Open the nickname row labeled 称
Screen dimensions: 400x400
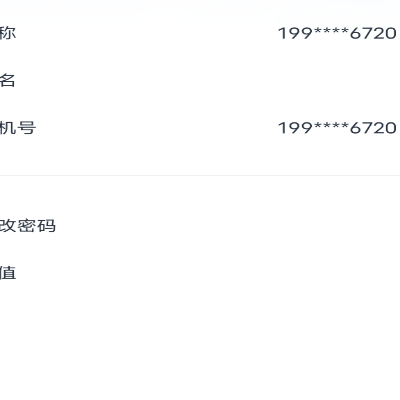point(200,33)
